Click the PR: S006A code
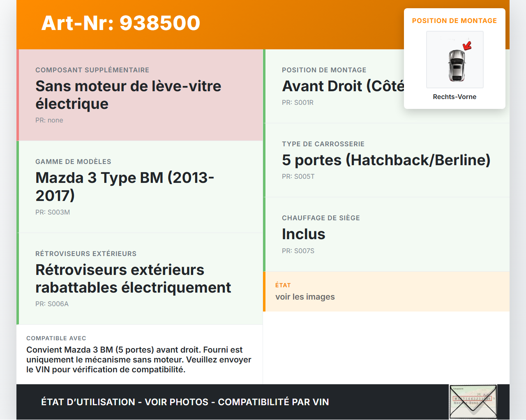Viewport: 526px width, 420px height. (52, 304)
